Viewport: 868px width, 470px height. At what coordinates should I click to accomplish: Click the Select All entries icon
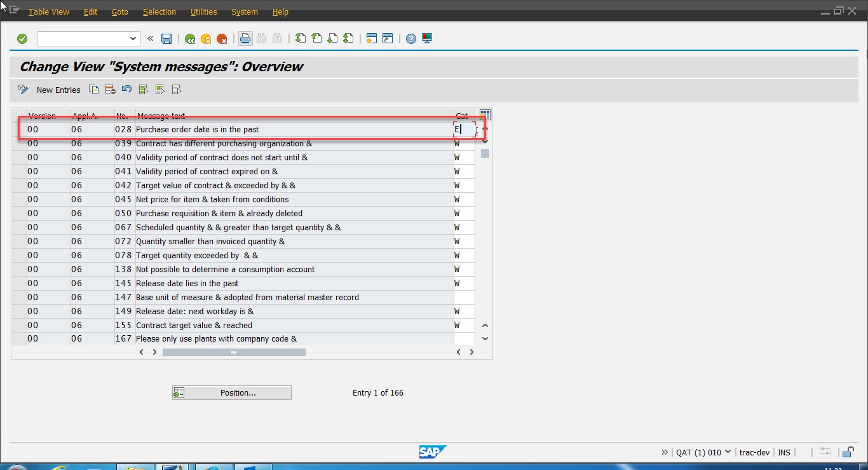tap(143, 90)
